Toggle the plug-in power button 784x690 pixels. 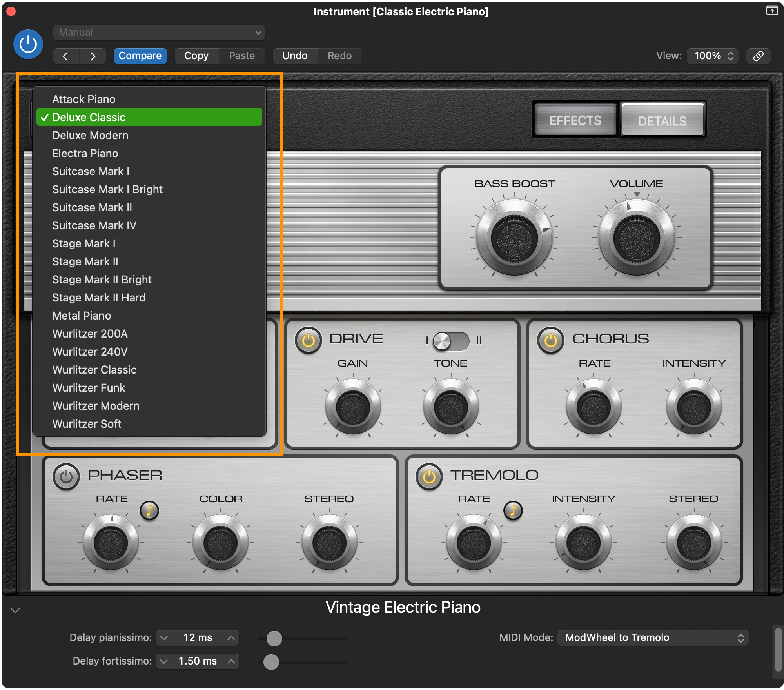coord(28,44)
